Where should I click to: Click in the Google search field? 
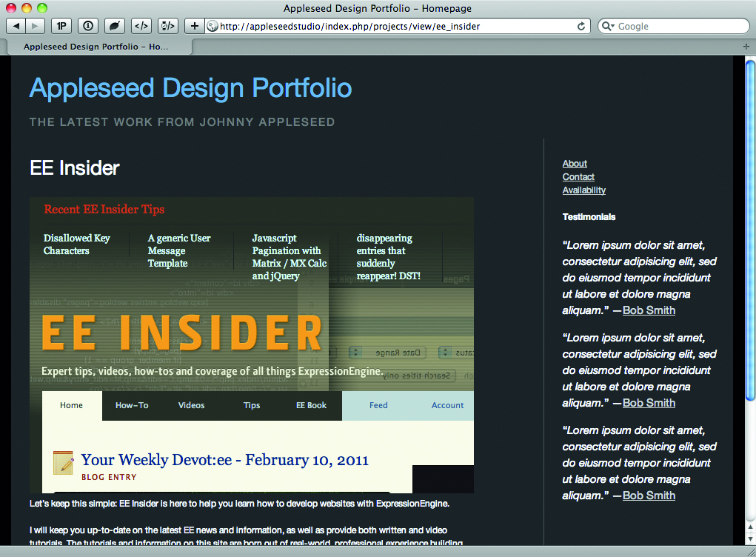pyautogui.click(x=674, y=26)
